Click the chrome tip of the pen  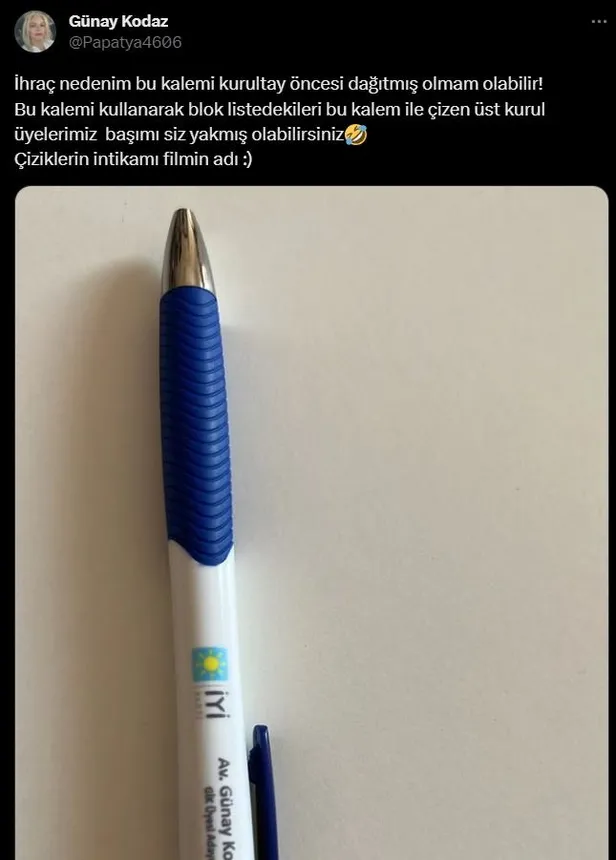point(189,250)
